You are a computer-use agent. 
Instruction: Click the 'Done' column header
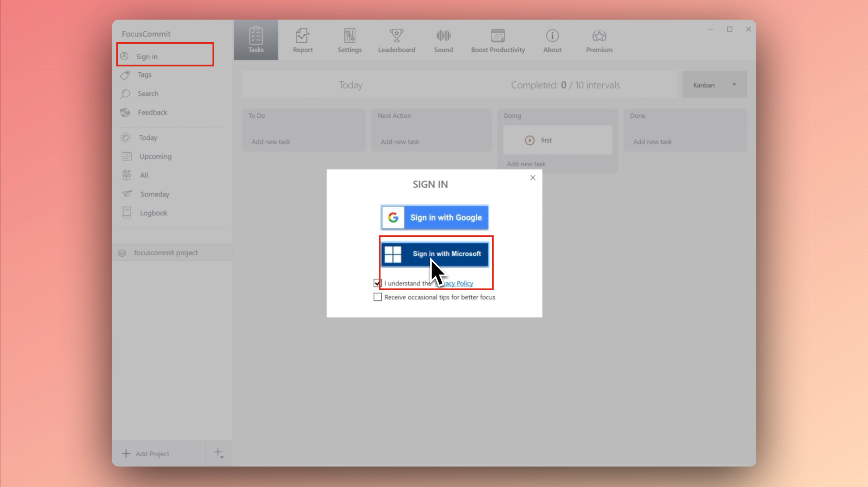(637, 116)
